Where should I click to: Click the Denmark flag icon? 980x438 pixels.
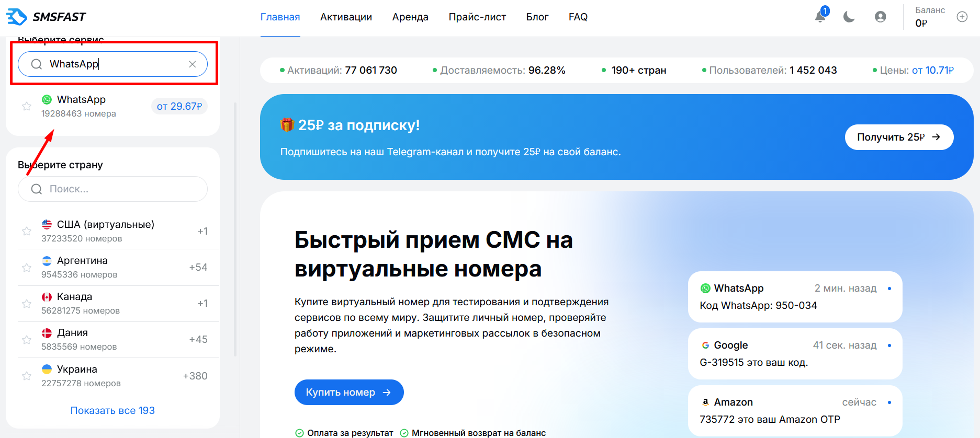pos(47,333)
